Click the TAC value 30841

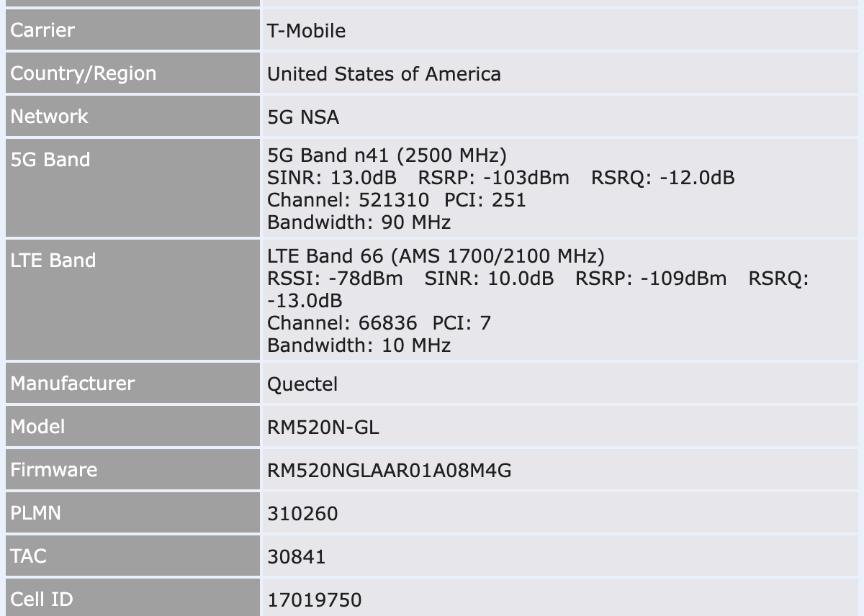[x=296, y=557]
